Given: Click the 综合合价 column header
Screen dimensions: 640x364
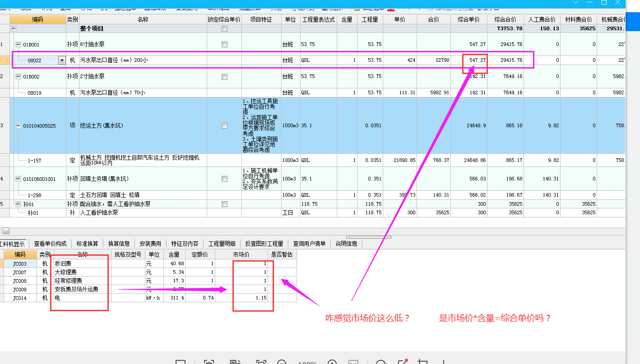Looking at the screenshot, I should 506,19.
